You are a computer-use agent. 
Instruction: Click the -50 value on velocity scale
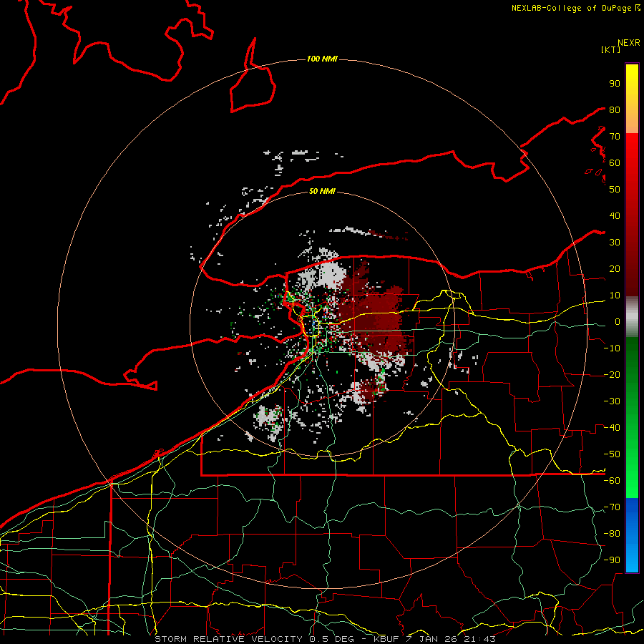click(x=612, y=454)
